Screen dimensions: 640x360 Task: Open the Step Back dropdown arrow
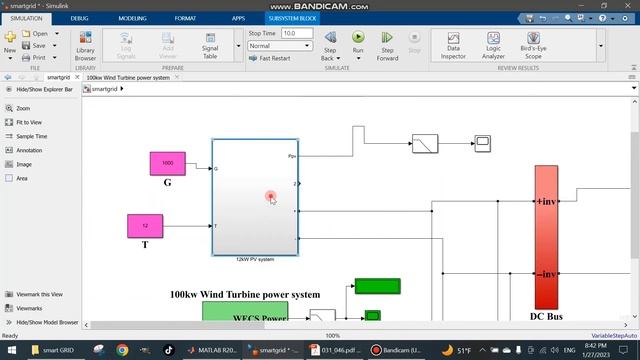(x=338, y=58)
